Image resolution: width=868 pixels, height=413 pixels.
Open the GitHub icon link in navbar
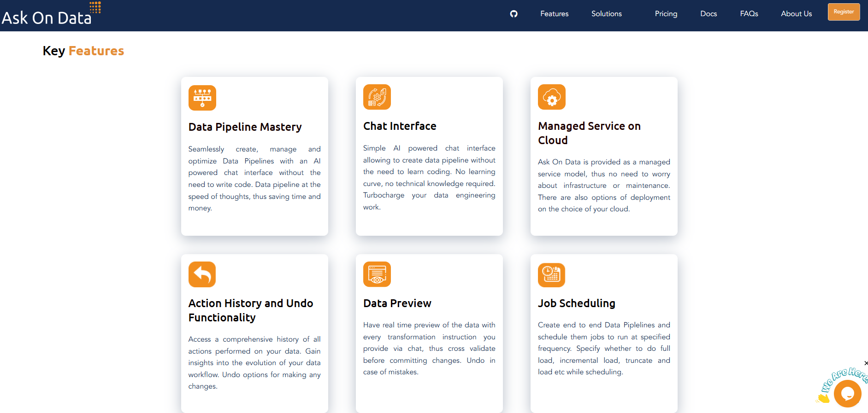point(514,14)
